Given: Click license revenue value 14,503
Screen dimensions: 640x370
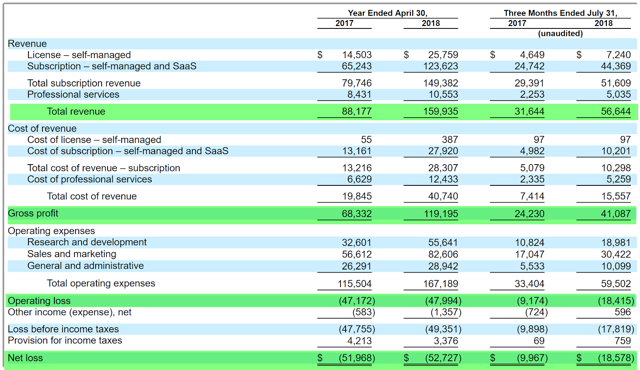Looking at the screenshot, I should pos(357,55).
